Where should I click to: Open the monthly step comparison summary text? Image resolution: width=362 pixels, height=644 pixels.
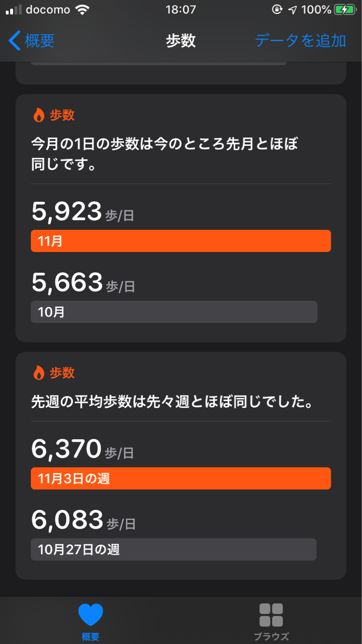pyautogui.click(x=165, y=154)
